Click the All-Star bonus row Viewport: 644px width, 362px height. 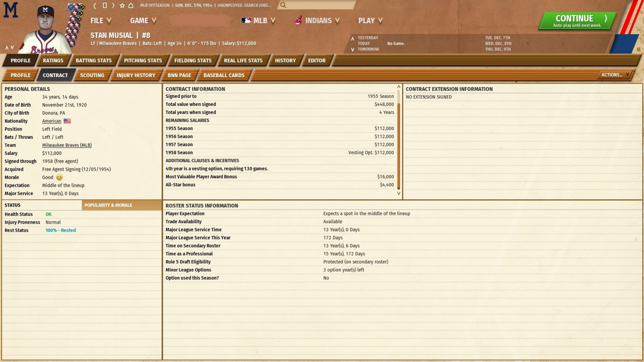280,185
